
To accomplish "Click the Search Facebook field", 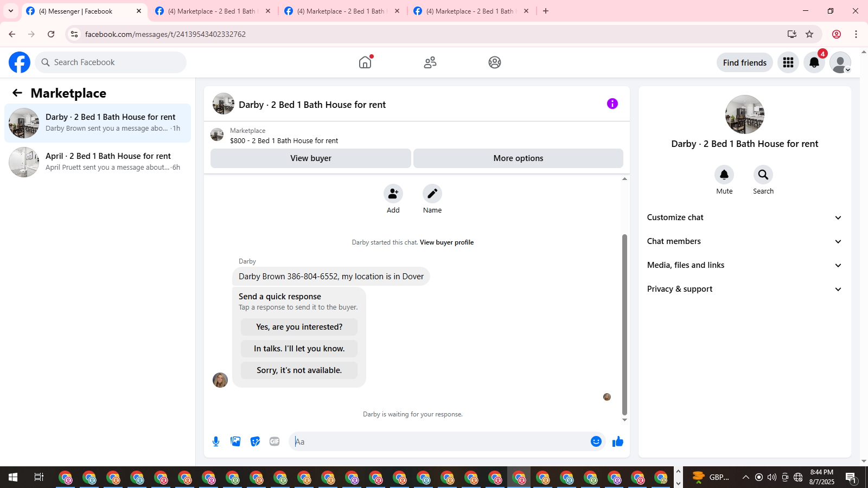I will pyautogui.click(x=111, y=62).
